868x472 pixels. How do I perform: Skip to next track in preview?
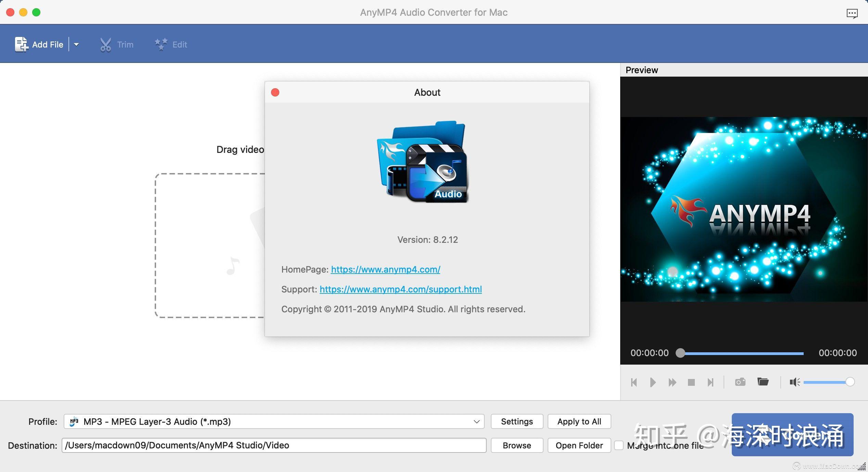click(711, 382)
